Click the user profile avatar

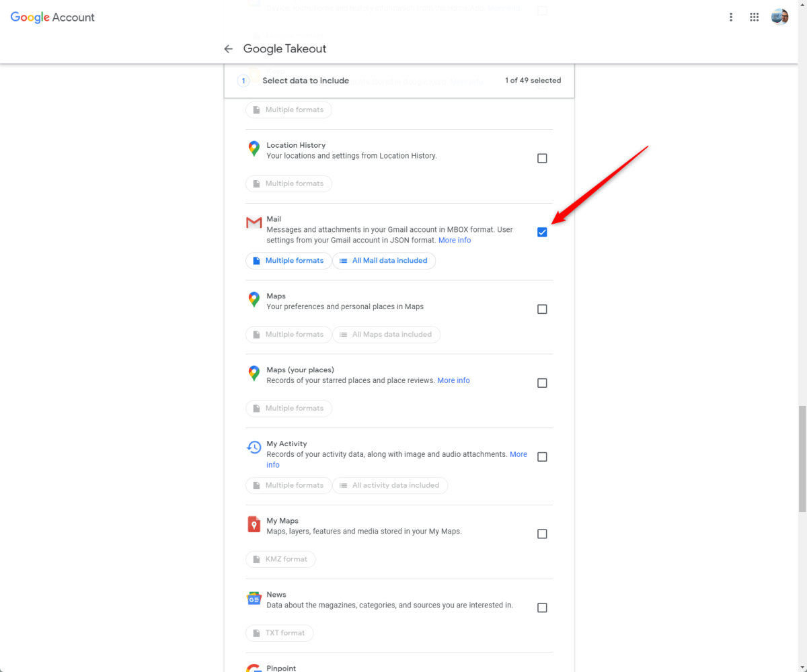[x=779, y=16]
